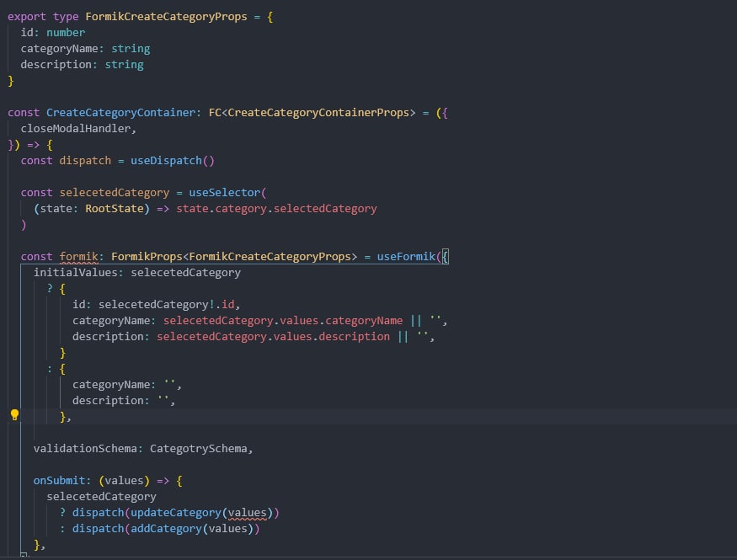Click 'CreateCategoryContainerProps' generic type

(318, 113)
